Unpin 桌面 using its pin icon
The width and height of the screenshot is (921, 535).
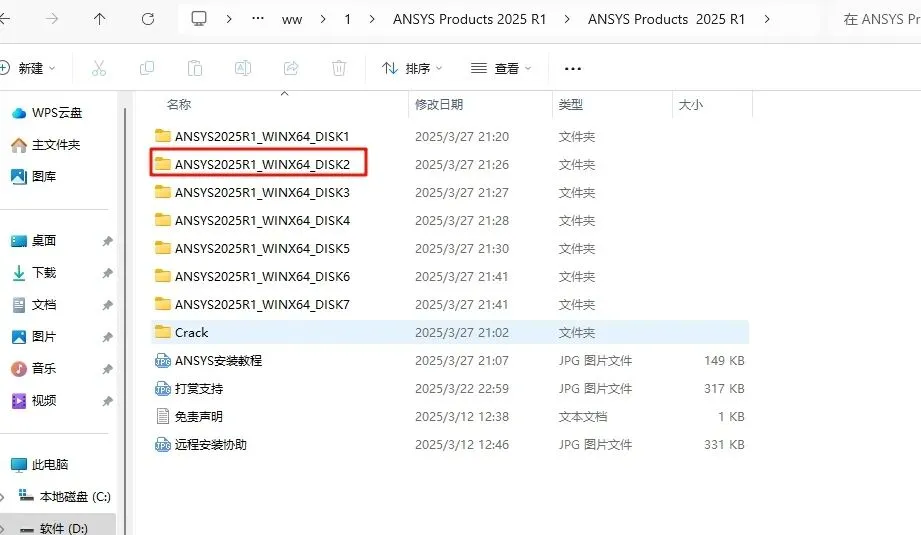tap(107, 241)
